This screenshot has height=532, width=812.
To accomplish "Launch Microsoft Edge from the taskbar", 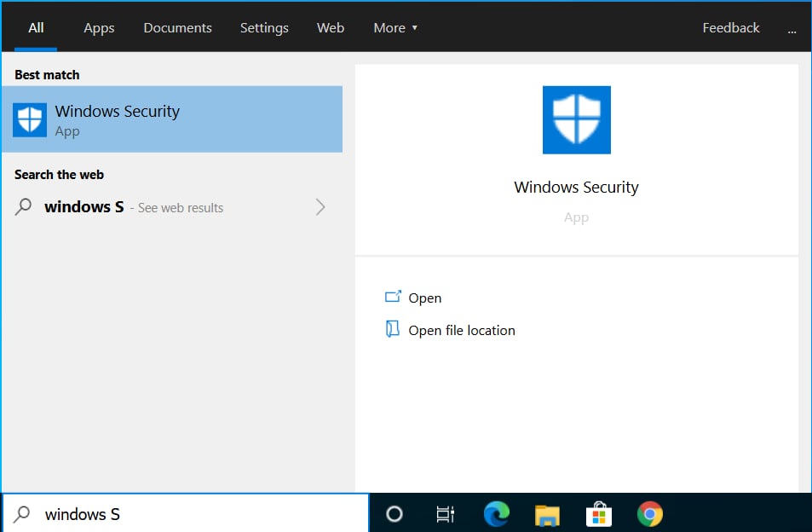I will point(496,514).
